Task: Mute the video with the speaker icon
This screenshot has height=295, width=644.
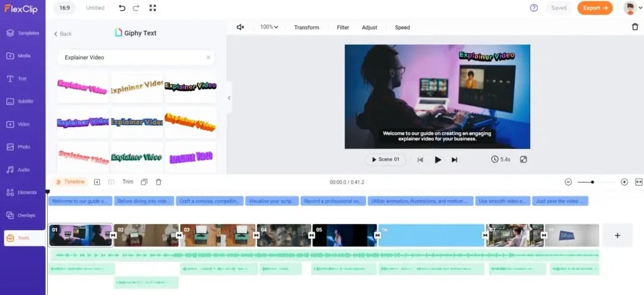Action: [x=240, y=27]
